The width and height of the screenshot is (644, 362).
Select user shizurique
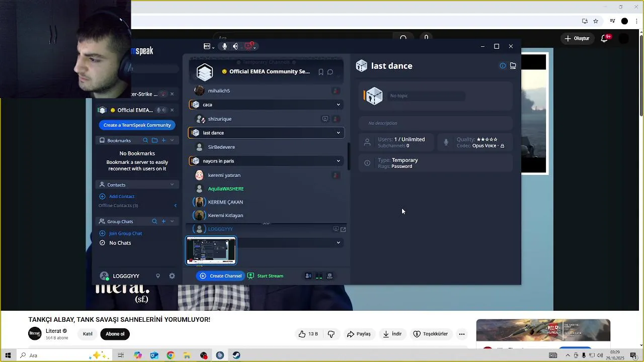coord(220,119)
